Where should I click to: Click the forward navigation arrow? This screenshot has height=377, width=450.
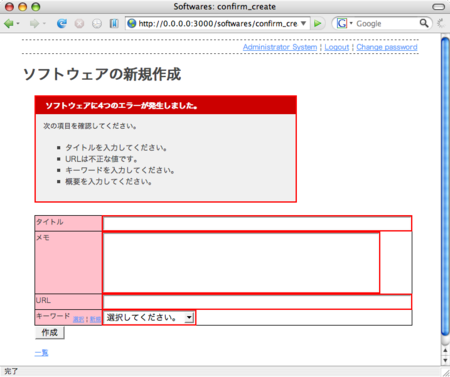[34, 24]
